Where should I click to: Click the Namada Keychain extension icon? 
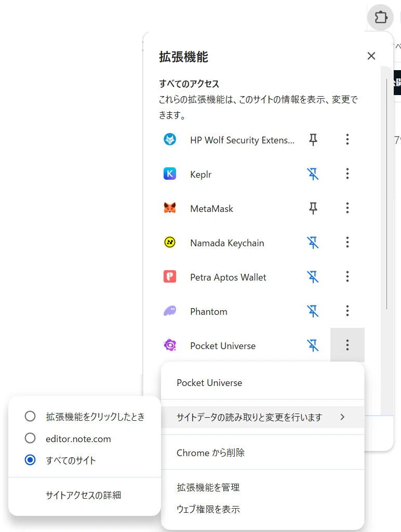(x=170, y=242)
